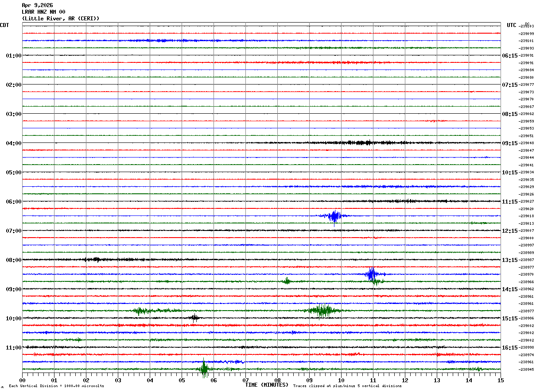536x392 pixels.
Task: Click the DC offset value -238970
Action: [x=526, y=275]
